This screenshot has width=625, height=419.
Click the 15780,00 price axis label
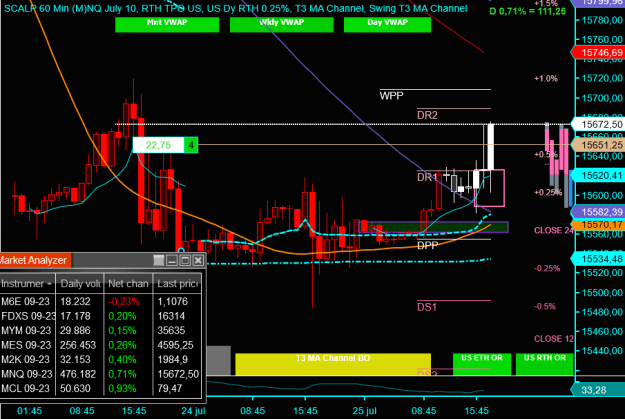coord(602,20)
